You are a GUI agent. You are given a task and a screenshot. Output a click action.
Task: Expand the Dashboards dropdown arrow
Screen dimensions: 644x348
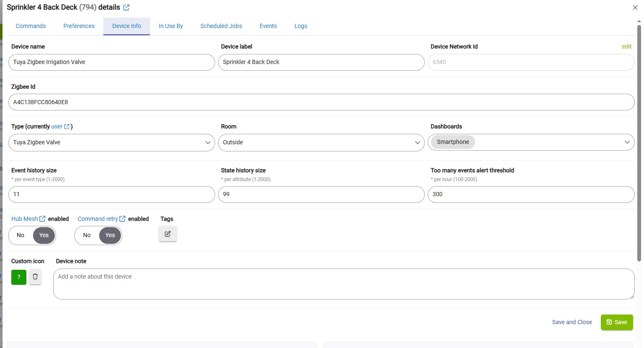[x=627, y=142]
